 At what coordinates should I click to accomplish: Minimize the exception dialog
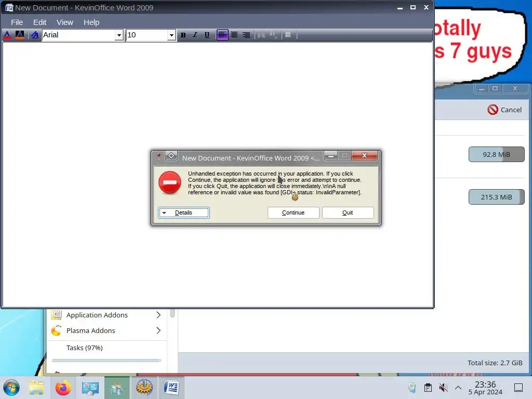click(x=331, y=156)
